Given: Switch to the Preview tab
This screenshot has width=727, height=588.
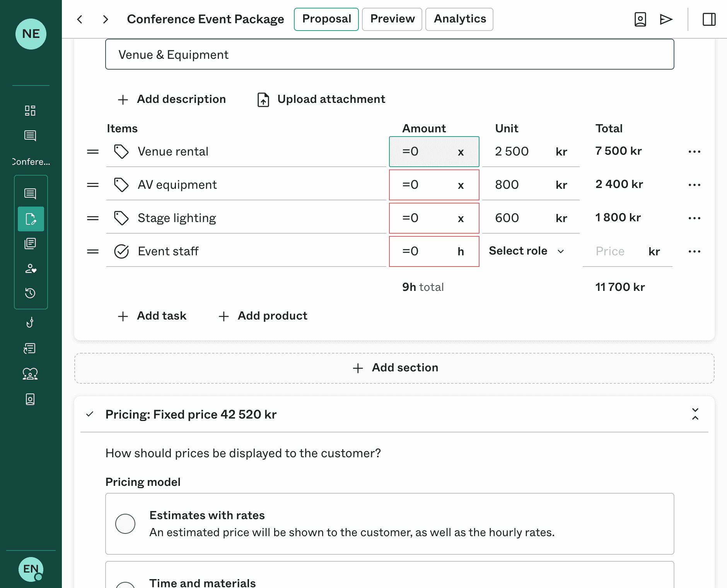Looking at the screenshot, I should click(392, 19).
